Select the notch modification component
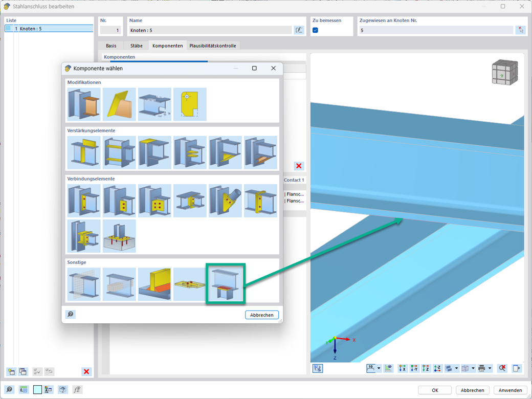The image size is (532, 399). pos(154,104)
